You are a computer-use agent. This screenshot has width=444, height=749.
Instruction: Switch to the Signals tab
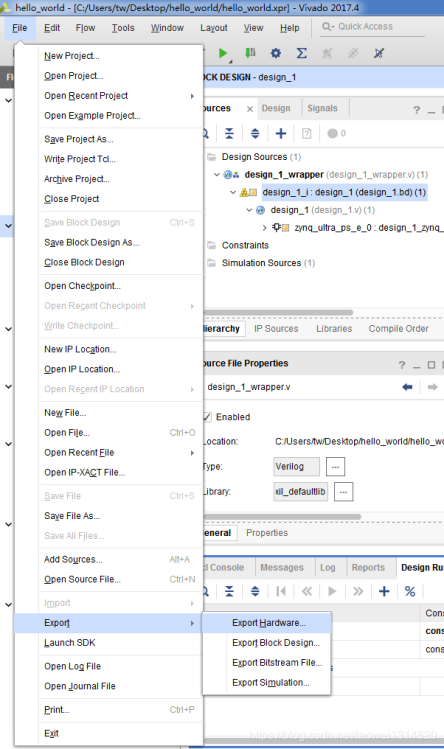[322, 108]
